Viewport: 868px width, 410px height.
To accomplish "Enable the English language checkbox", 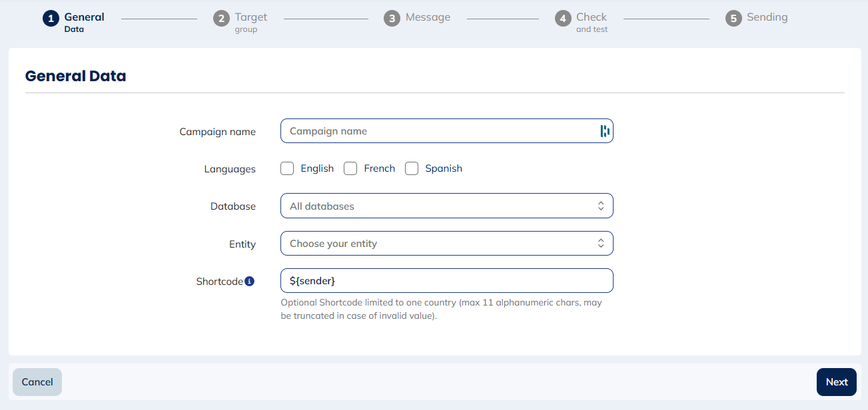I will tap(287, 168).
